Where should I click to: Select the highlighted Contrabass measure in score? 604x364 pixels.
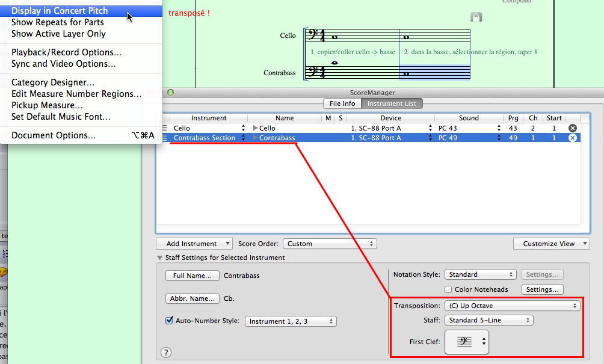[x=434, y=72]
